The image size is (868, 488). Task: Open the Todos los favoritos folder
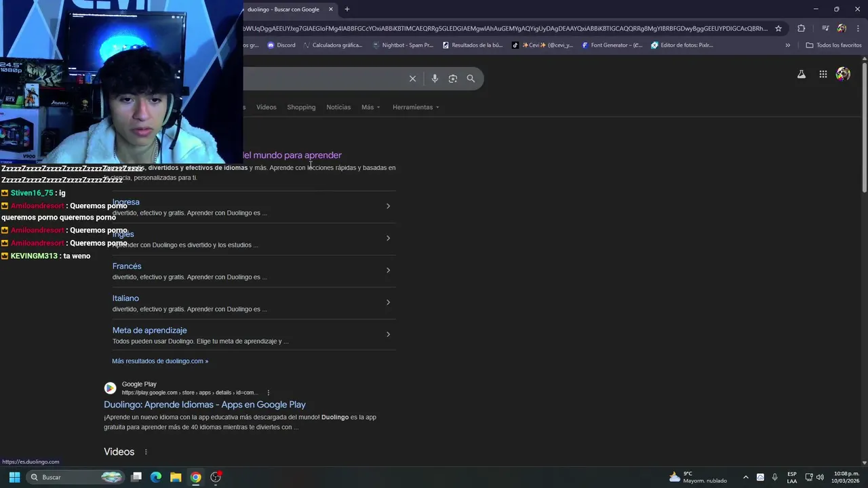[833, 45]
